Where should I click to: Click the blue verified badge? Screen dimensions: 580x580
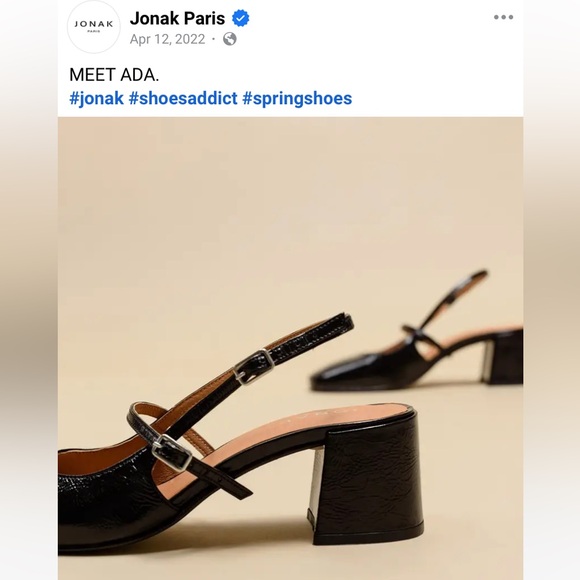[x=240, y=18]
